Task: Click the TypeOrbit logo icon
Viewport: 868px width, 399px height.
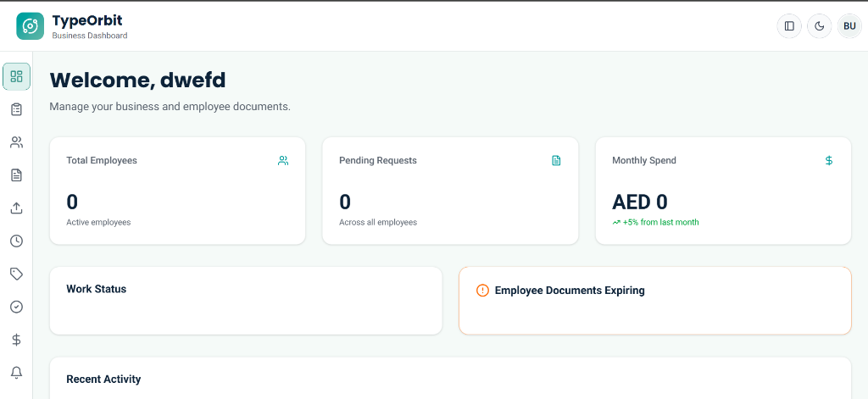Action: point(30,26)
